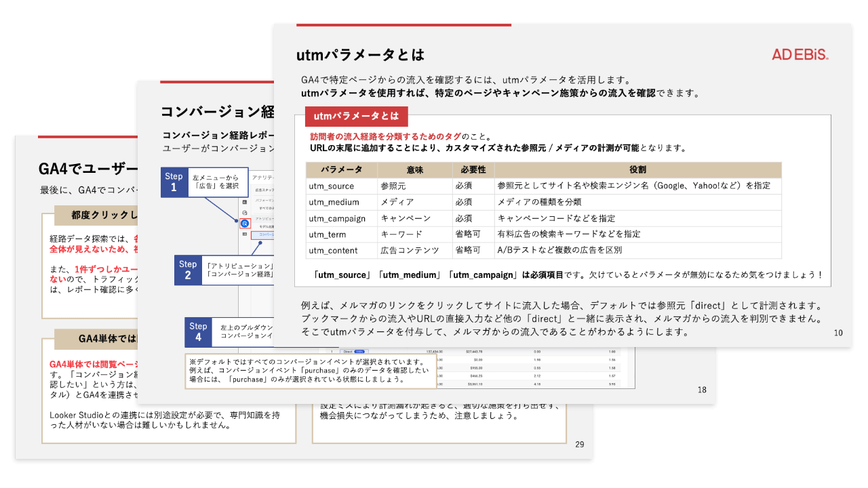Click the 'キャンペーン' meaning cell
868x488 pixels.
tap(415, 218)
